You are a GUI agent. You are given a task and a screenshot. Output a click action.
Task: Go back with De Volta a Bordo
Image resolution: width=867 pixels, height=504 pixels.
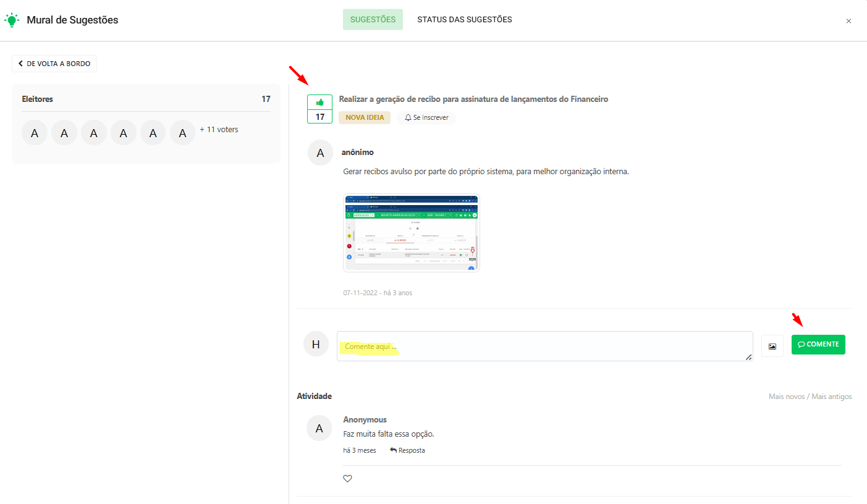(x=54, y=64)
